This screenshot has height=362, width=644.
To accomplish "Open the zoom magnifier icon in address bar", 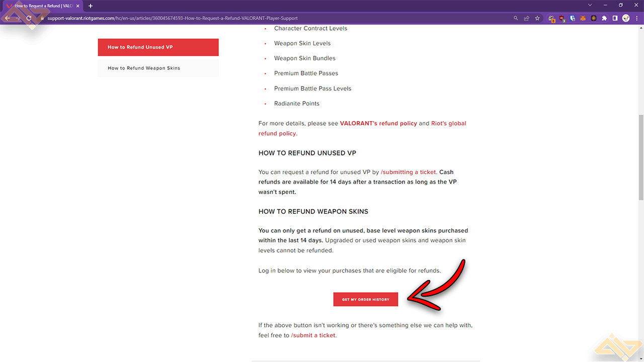I will click(x=516, y=18).
